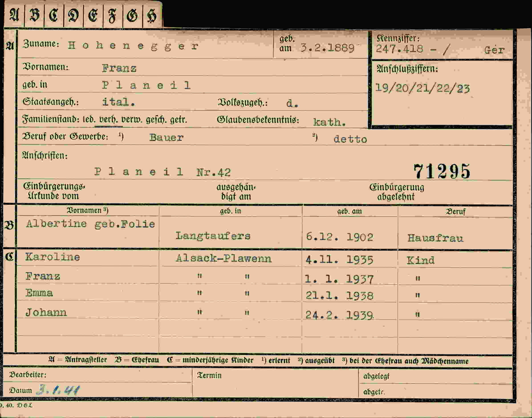Viewport: 532px width, 418px height.
Task: Select index tab letter H
Action: pyautogui.click(x=152, y=17)
